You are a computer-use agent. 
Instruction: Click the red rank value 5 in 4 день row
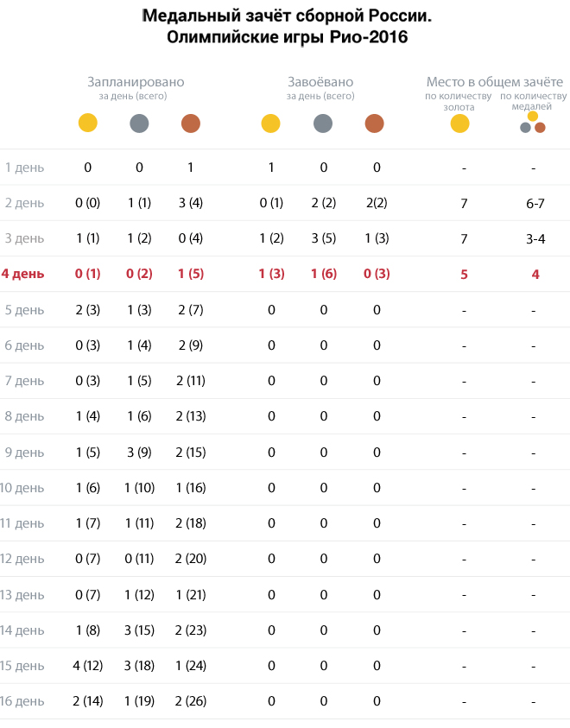pos(464,275)
